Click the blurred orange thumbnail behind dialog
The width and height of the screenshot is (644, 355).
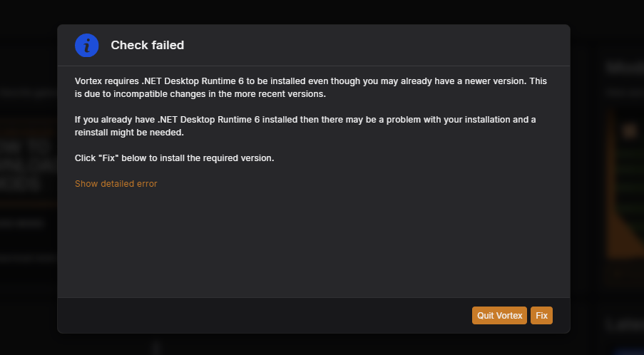tap(625, 185)
